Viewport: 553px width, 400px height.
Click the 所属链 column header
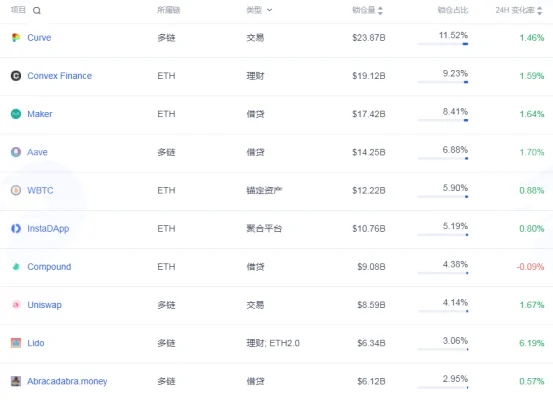pos(169,10)
